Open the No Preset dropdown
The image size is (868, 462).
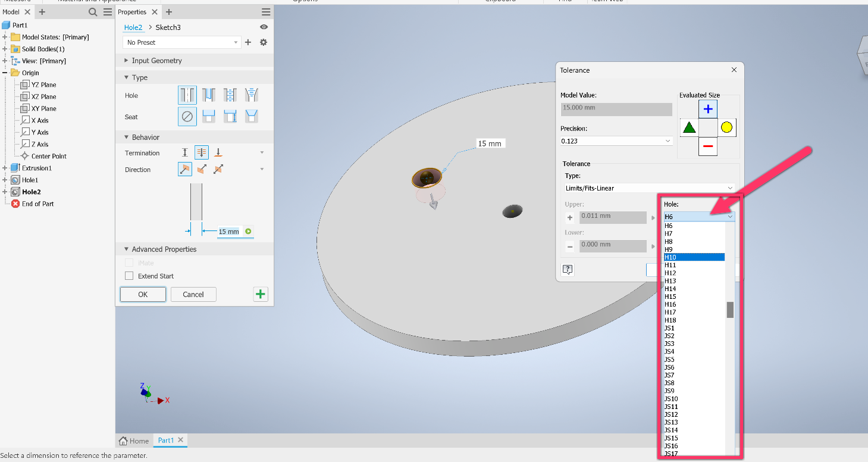181,42
